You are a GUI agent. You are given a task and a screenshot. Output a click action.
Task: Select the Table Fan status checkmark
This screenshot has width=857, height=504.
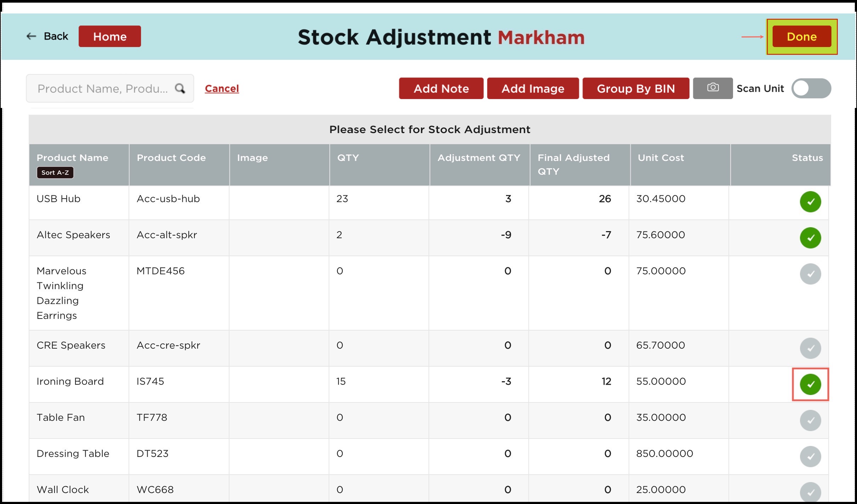810,420
